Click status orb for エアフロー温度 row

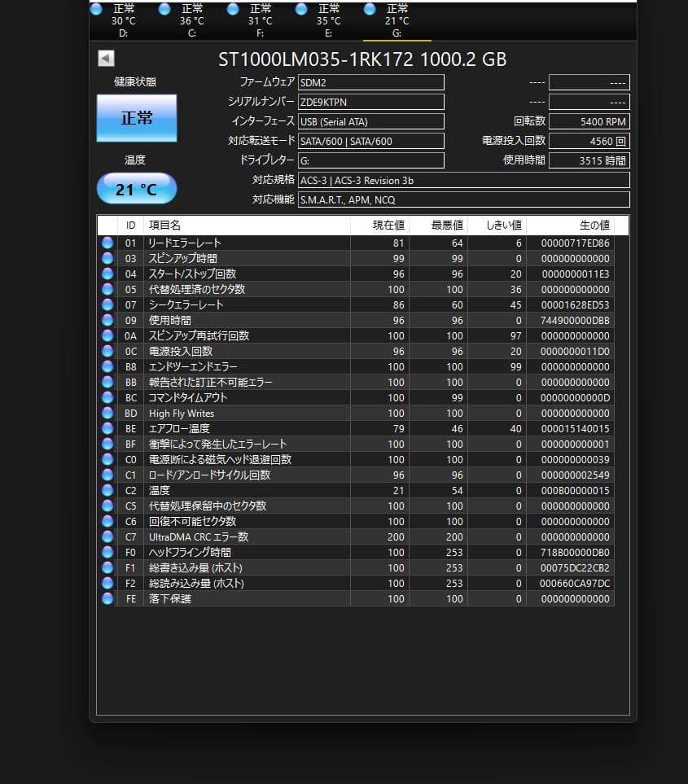pos(107,428)
